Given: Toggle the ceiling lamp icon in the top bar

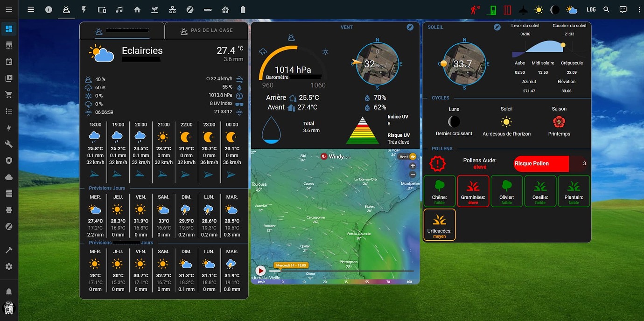Looking at the screenshot, I should tap(524, 9).
